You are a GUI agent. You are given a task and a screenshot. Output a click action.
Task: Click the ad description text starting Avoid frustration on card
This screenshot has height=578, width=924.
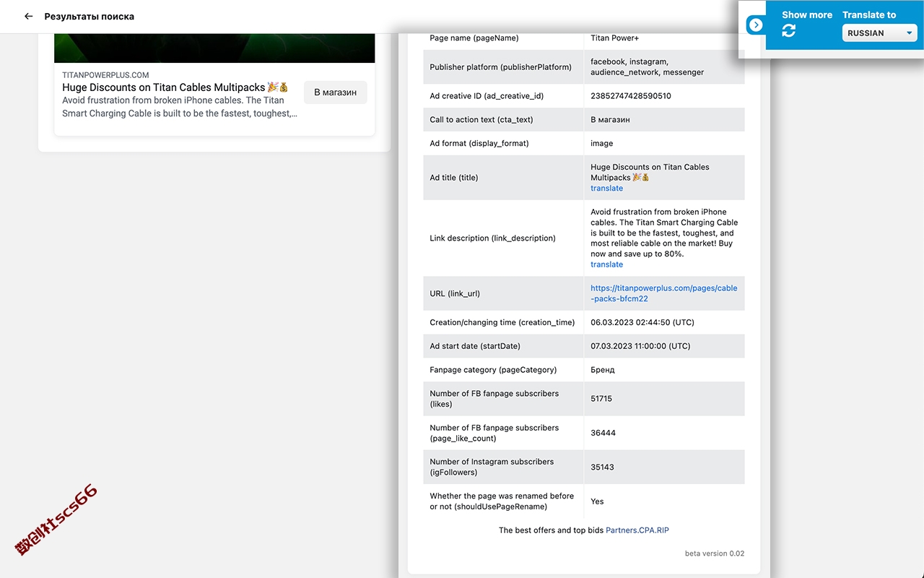(180, 107)
